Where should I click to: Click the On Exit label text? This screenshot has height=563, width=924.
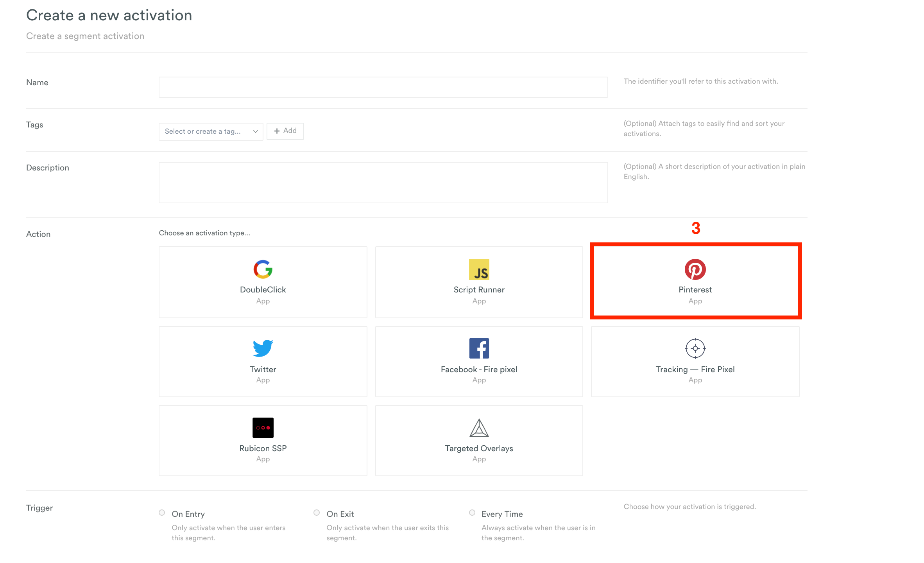pos(340,514)
